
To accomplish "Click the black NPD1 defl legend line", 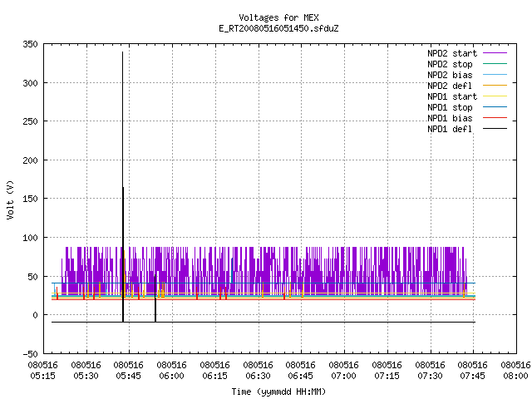I will tap(495, 129).
